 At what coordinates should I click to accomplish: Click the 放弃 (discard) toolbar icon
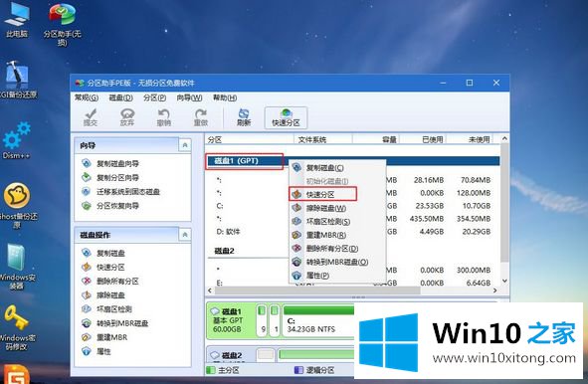pos(127,117)
